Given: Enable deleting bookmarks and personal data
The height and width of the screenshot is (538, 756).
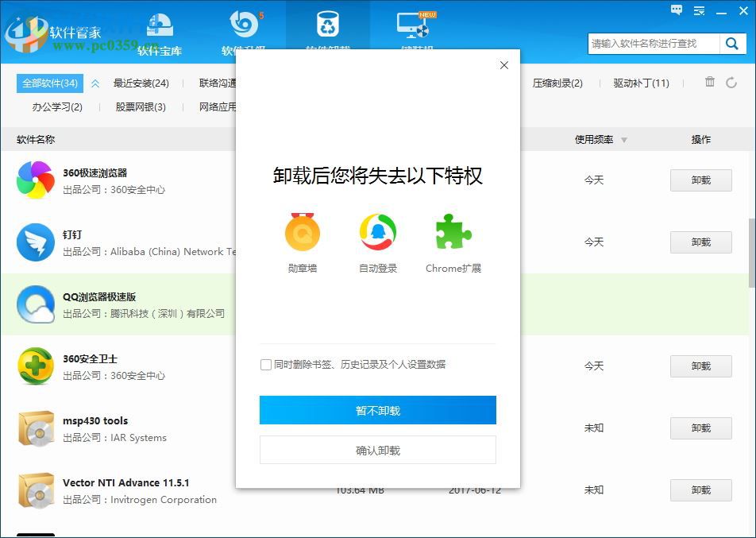Looking at the screenshot, I should 266,365.
